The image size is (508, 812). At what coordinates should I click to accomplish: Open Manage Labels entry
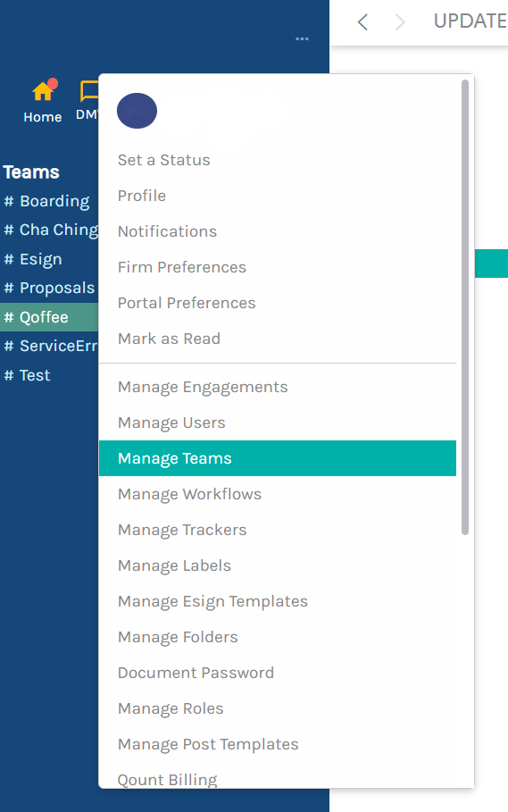click(174, 565)
